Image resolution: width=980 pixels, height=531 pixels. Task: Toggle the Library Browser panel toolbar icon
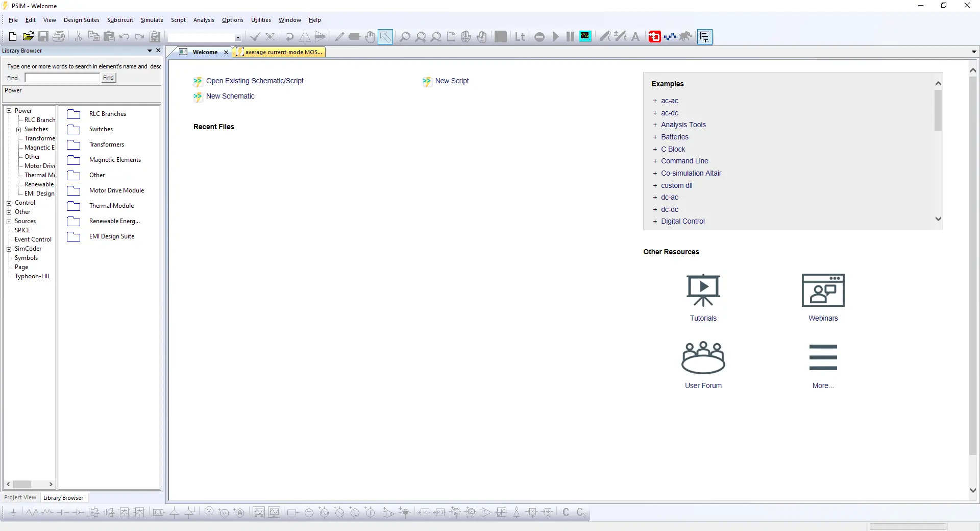coord(705,36)
